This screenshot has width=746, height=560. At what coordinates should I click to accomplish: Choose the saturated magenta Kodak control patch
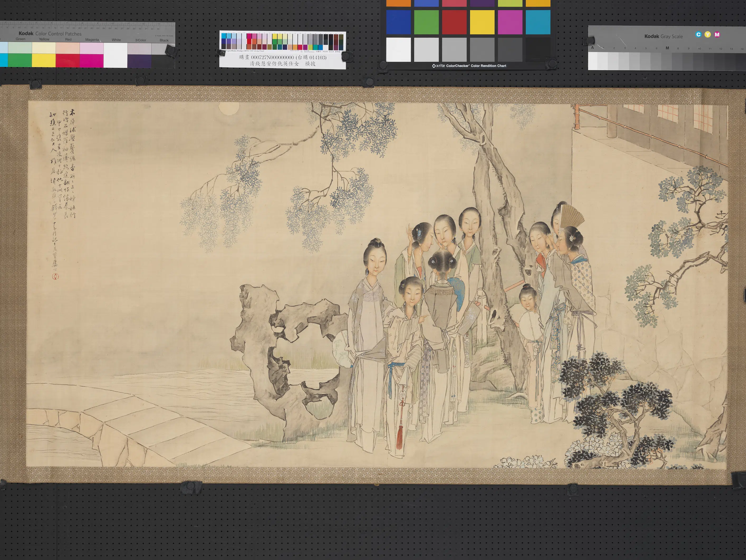[92, 61]
